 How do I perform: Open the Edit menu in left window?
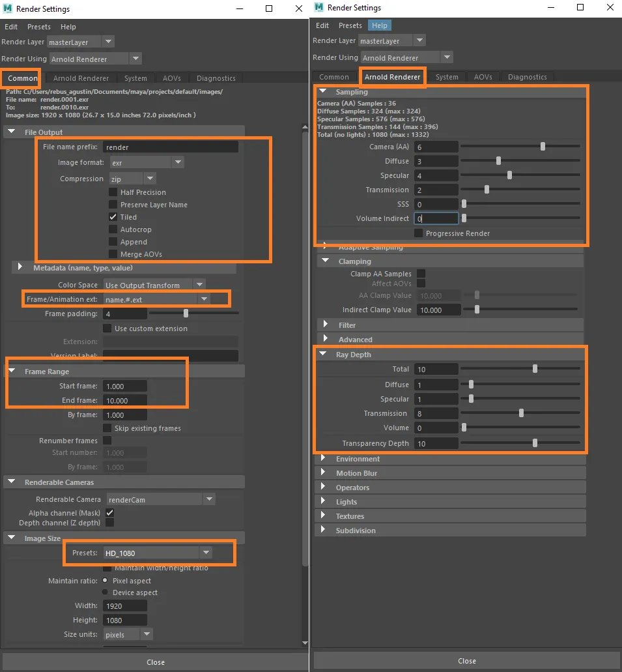11,27
